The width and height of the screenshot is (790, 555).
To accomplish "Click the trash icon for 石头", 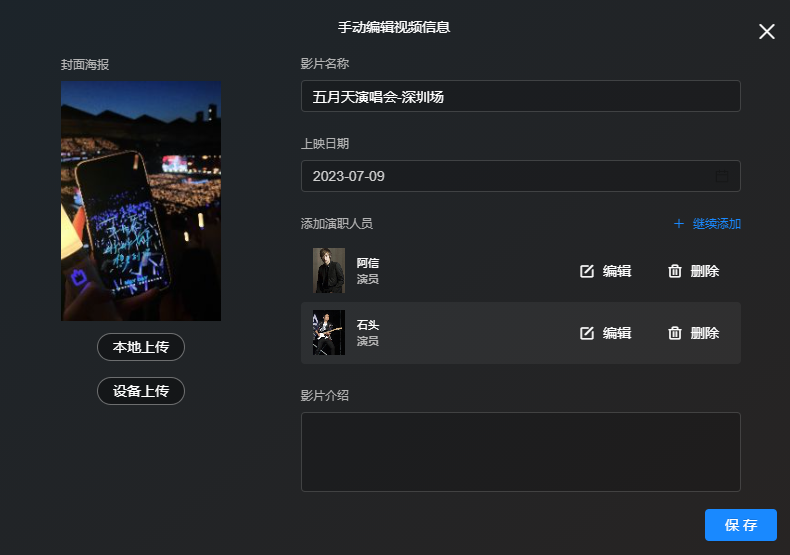I will pos(675,333).
